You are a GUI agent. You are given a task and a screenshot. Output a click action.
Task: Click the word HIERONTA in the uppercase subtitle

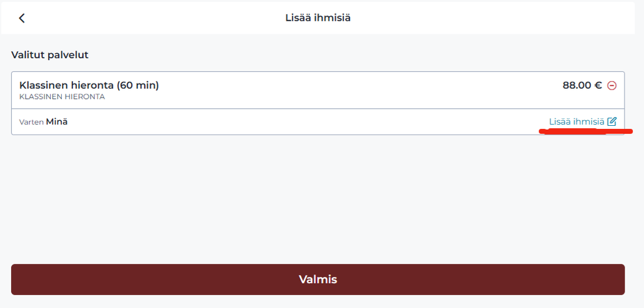(84, 97)
